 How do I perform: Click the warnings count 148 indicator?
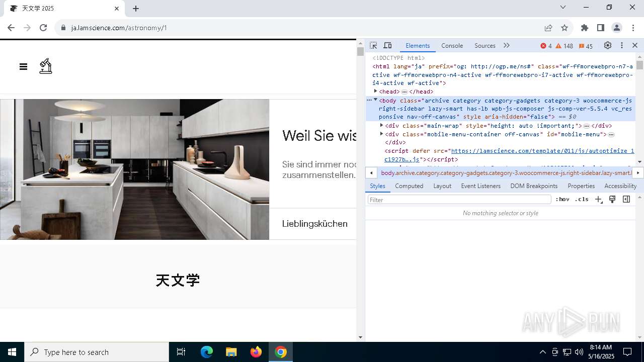[565, 46]
